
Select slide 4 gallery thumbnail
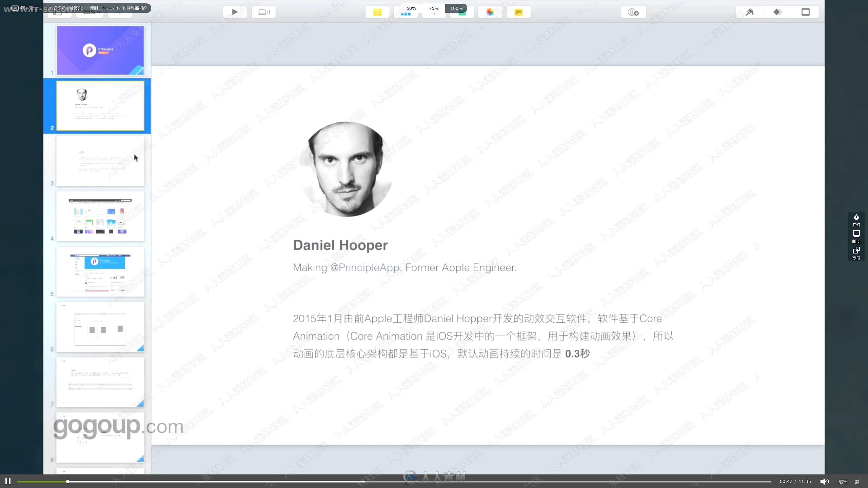[100, 216]
